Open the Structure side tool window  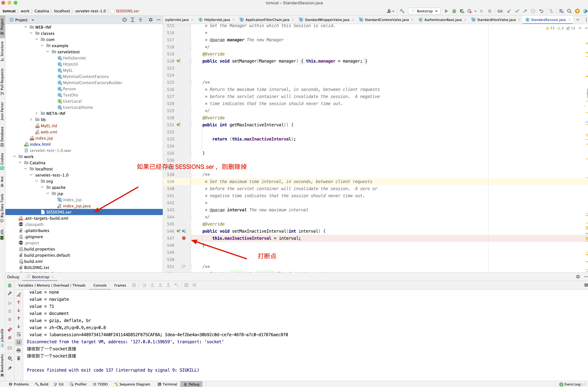2,51
